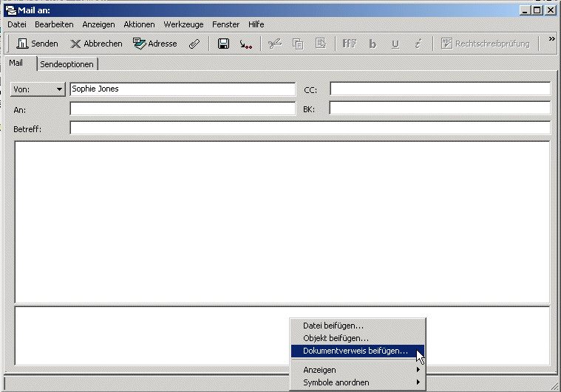Switch to the Mail tab

pos(16,63)
